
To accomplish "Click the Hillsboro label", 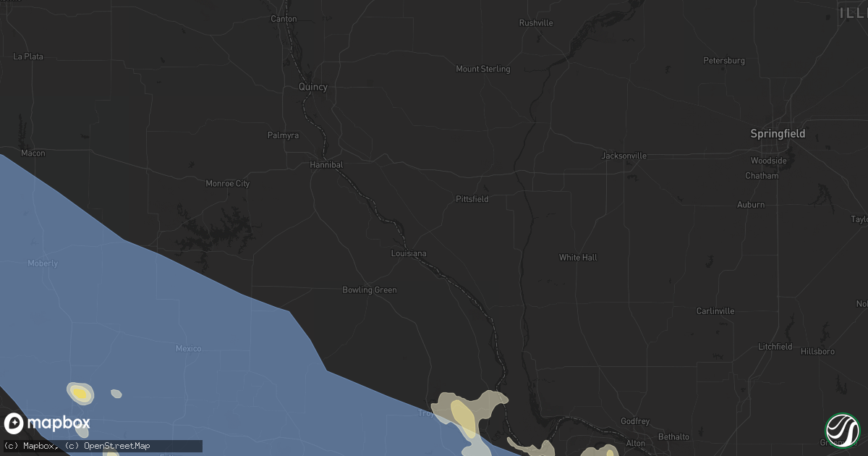I will coord(818,352).
